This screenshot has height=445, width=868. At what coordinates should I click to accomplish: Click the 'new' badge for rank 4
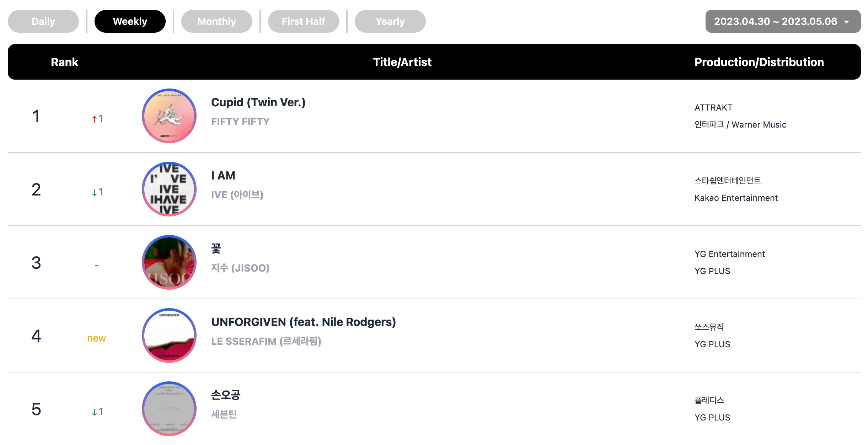coord(97,338)
